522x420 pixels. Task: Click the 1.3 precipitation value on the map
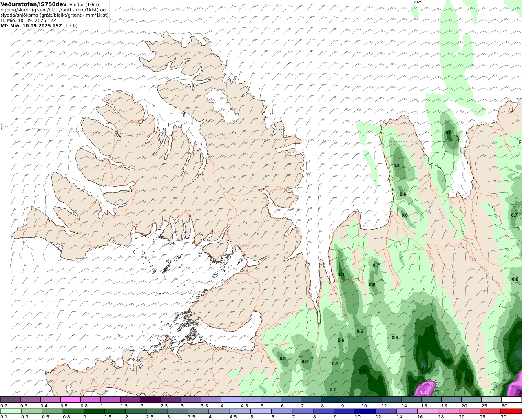tap(446, 362)
